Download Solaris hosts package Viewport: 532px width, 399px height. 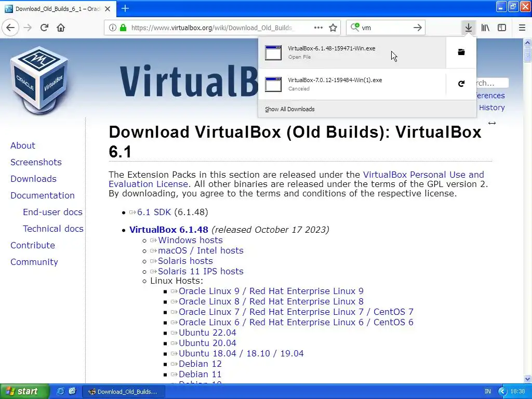185,261
